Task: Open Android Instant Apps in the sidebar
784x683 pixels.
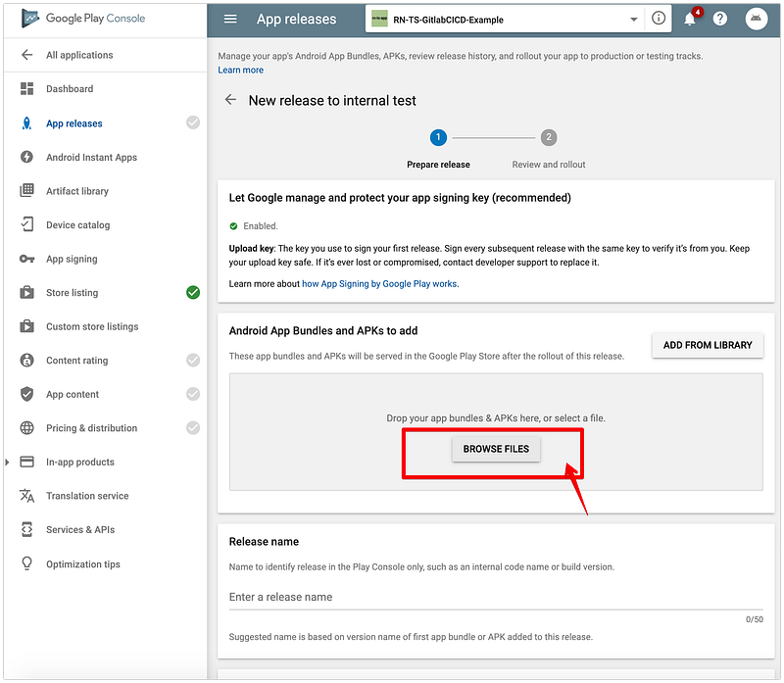Action: 91,158
